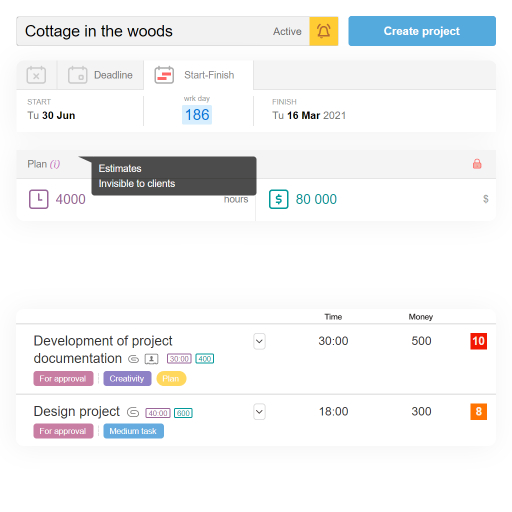Click the red priority 10 badge
This screenshot has height=512, width=512.
pyautogui.click(x=478, y=341)
